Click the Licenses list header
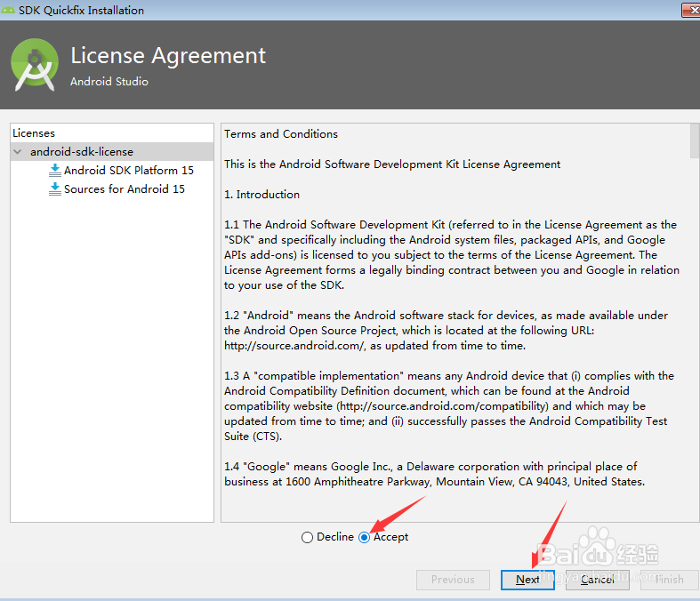 (x=34, y=133)
